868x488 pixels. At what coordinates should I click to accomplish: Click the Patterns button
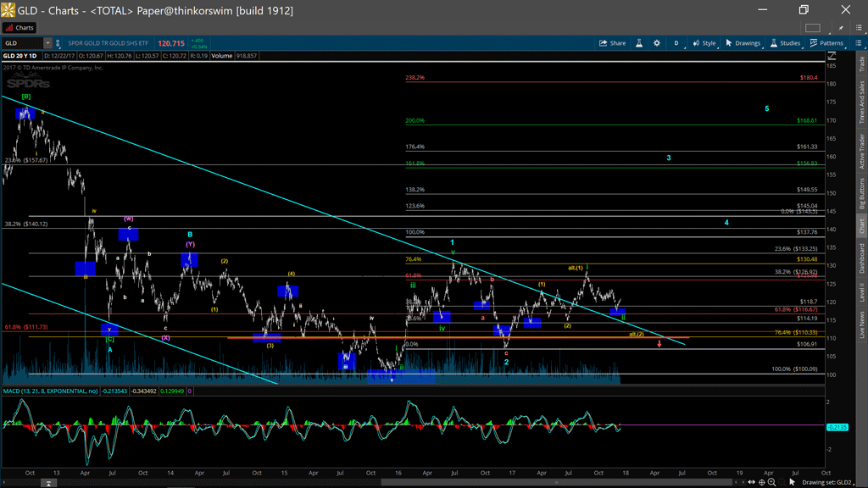pos(826,43)
